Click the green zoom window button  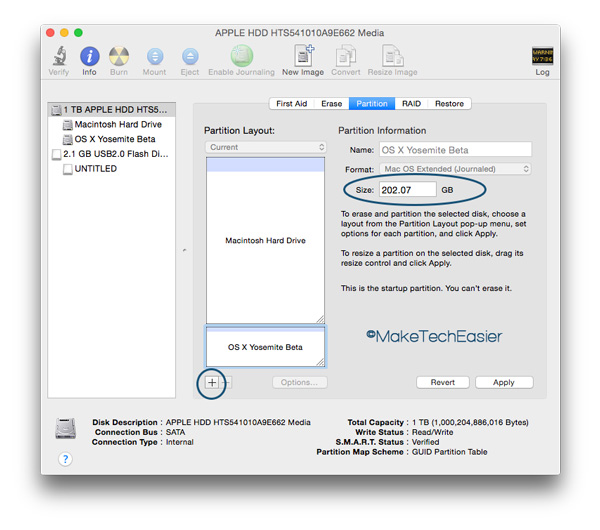78,33
